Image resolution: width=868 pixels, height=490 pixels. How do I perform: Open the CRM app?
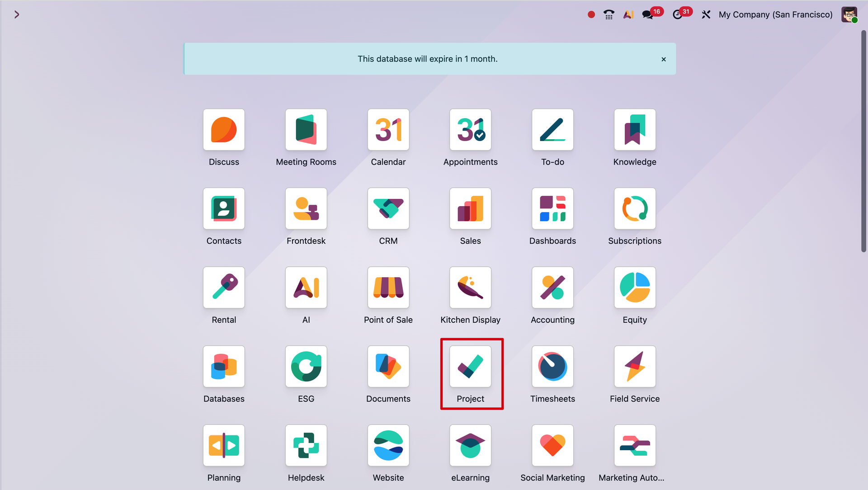388,209
